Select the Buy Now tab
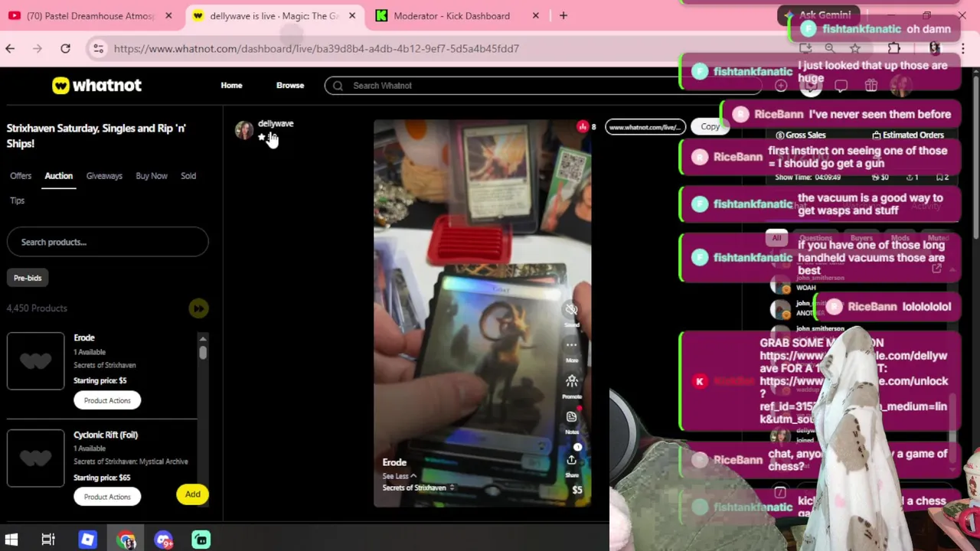The image size is (980, 551). [x=152, y=176]
